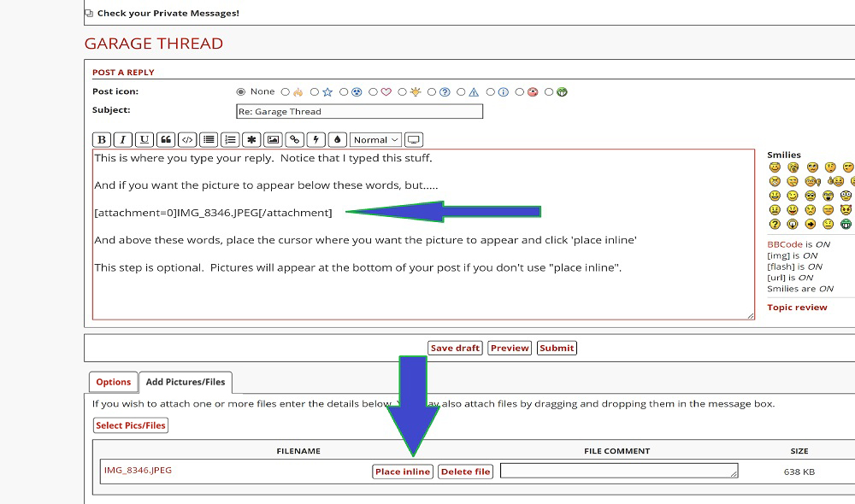This screenshot has height=504, width=855.
Task: Insert an image with the picture icon
Action: (x=273, y=140)
